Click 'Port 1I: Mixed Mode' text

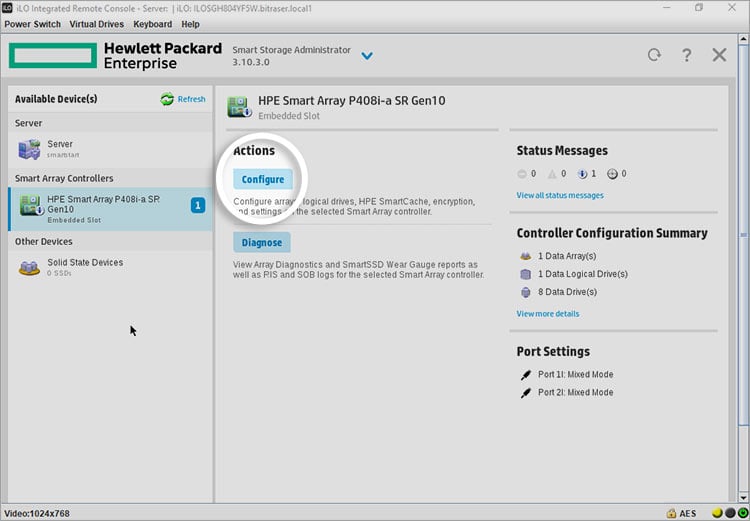tap(575, 374)
